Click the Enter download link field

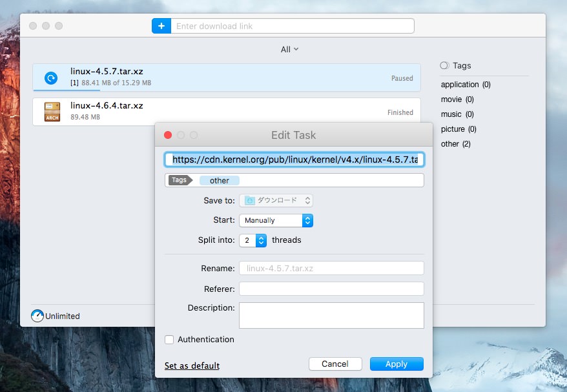click(292, 26)
